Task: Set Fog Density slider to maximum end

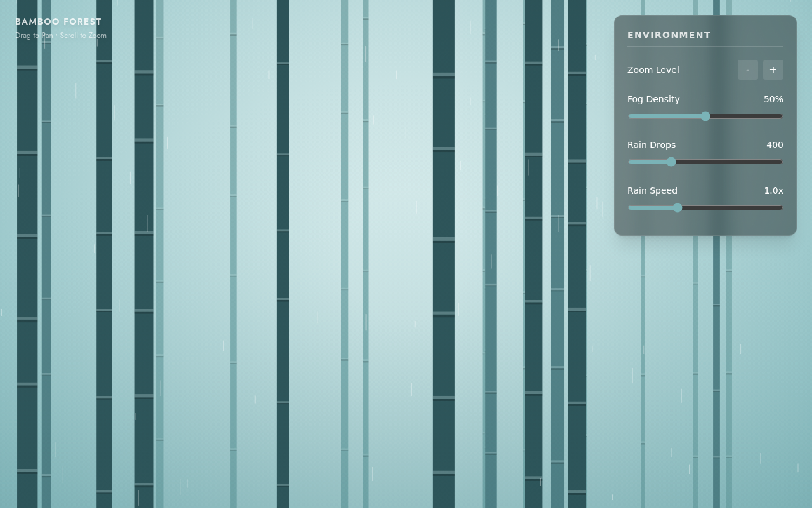Action: [782, 116]
